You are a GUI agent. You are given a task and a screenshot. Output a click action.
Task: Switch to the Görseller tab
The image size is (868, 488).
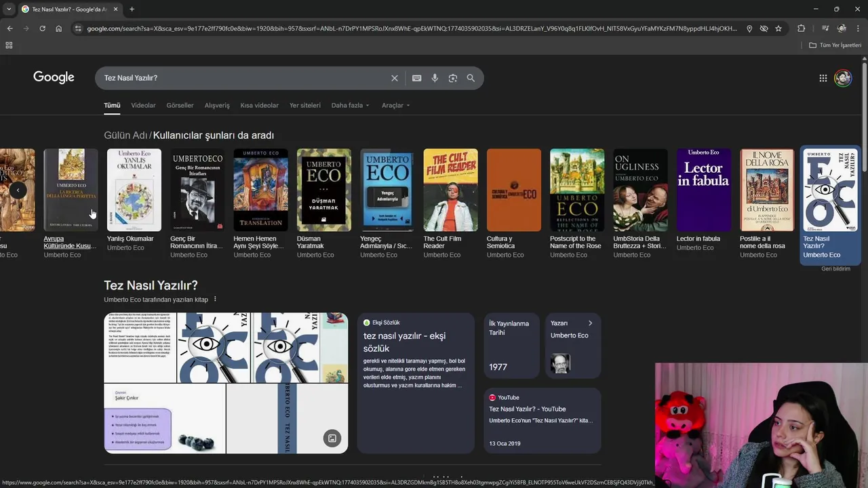(x=180, y=105)
